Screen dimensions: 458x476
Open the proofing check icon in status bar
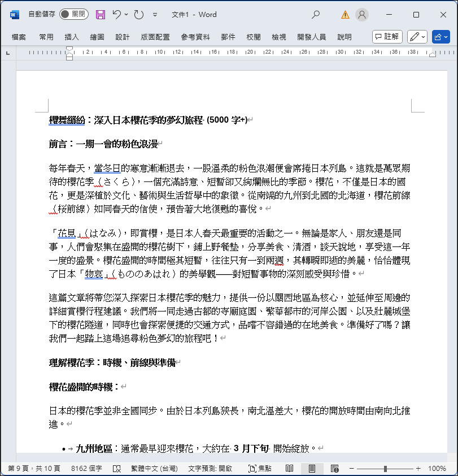117,469
